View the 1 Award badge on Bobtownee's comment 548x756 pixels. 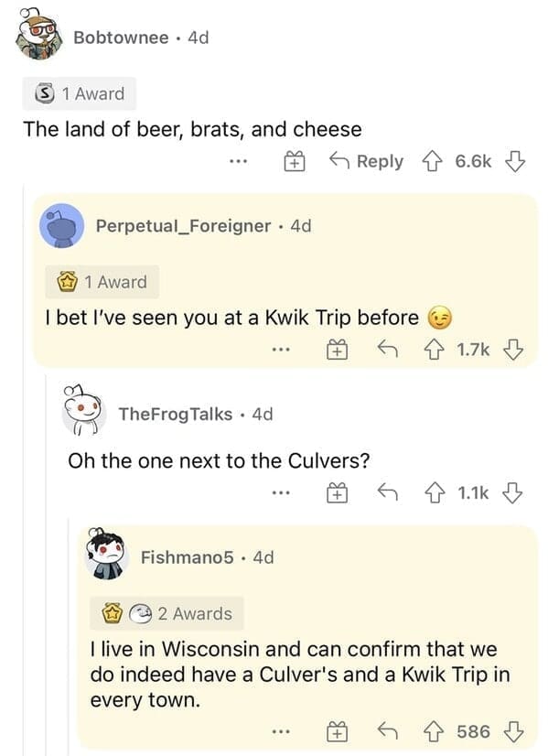click(79, 93)
